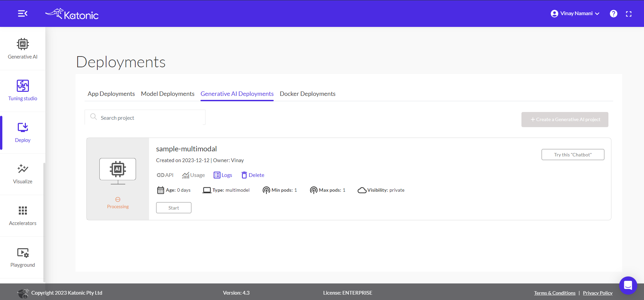The height and width of the screenshot is (300, 644).
Task: Click the Type laptop icon
Action: click(x=207, y=190)
